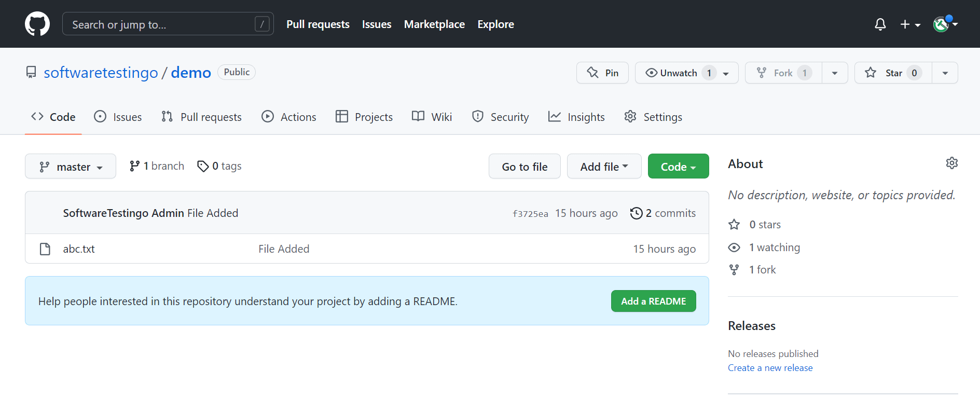This screenshot has width=980, height=412.
Task: Click abc.txt file icon
Action: point(45,249)
